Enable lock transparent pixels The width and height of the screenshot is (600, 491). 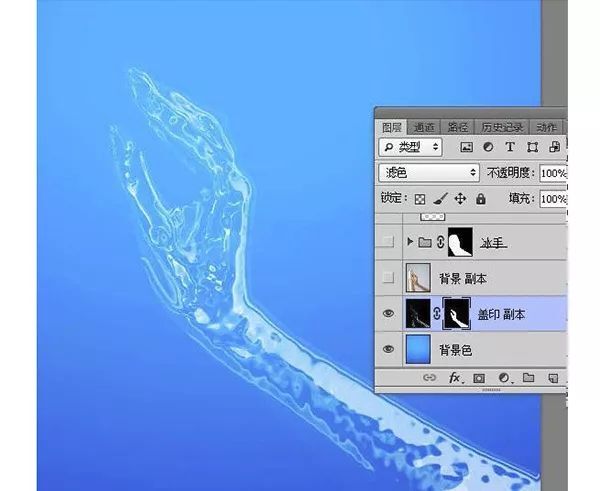coord(421,199)
